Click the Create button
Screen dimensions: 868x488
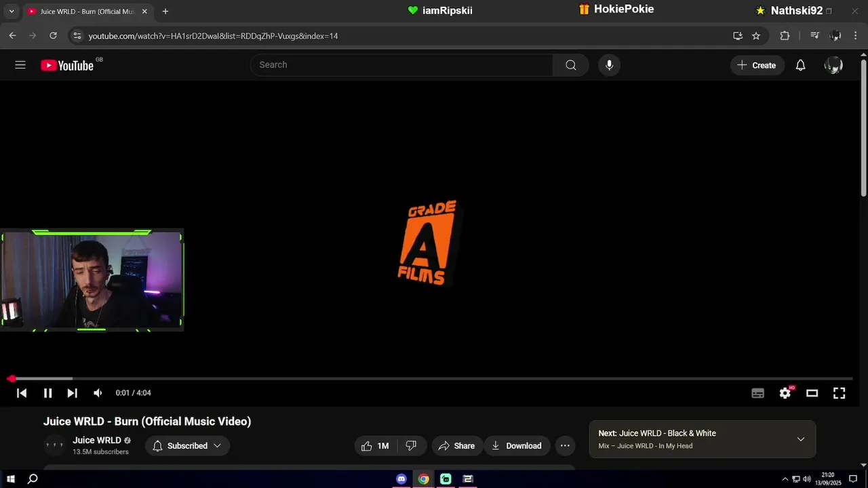757,65
